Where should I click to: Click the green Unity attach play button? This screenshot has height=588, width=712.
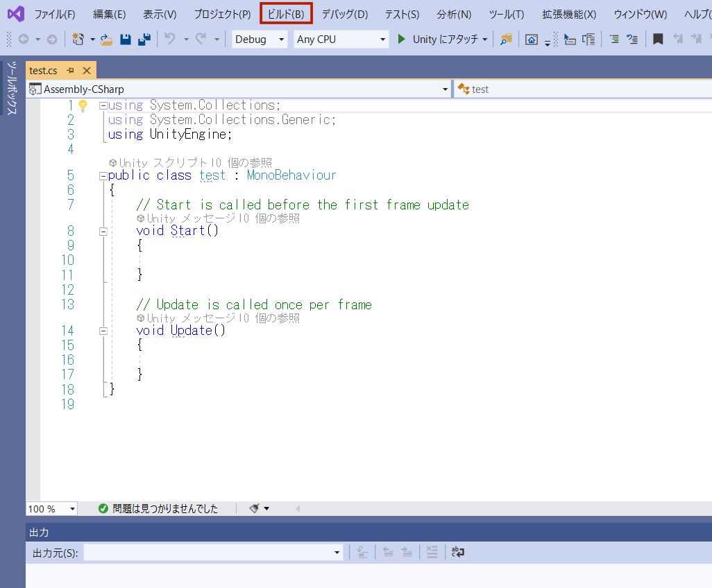pyautogui.click(x=401, y=40)
